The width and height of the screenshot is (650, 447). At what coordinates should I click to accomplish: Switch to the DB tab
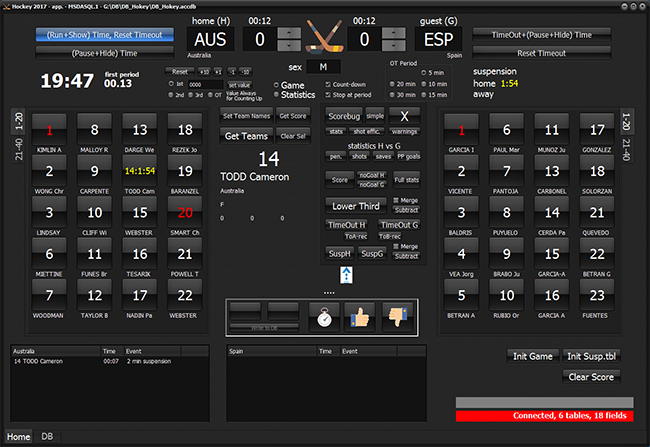point(47,436)
